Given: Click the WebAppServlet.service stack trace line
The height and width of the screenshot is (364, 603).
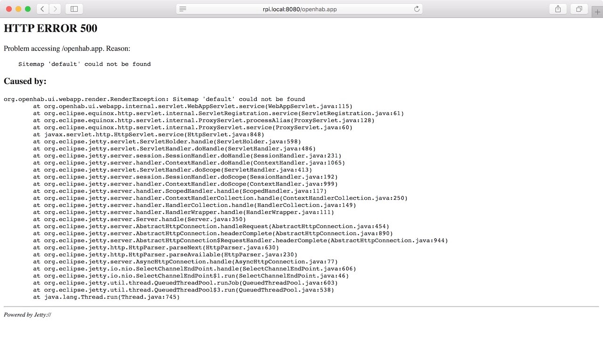Looking at the screenshot, I should coord(193,106).
